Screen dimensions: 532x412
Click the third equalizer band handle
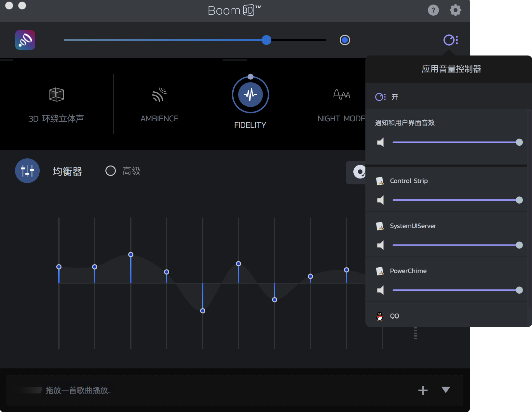coord(131,255)
